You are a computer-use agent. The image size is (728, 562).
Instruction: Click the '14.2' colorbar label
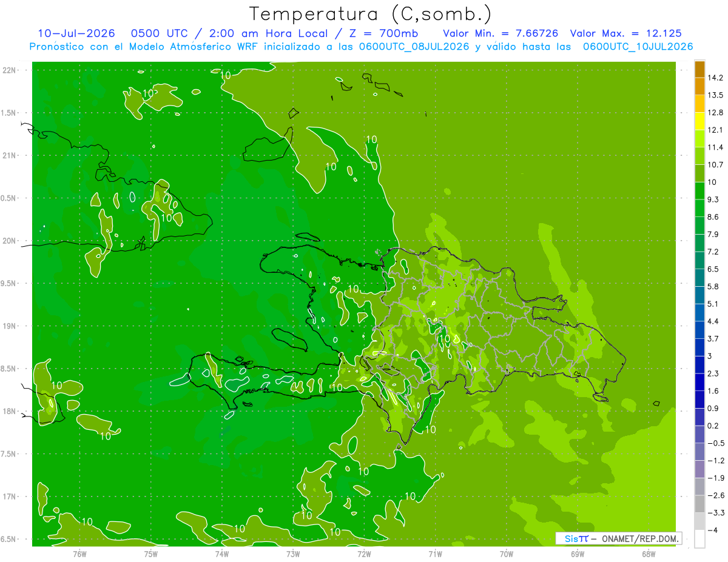[716, 78]
